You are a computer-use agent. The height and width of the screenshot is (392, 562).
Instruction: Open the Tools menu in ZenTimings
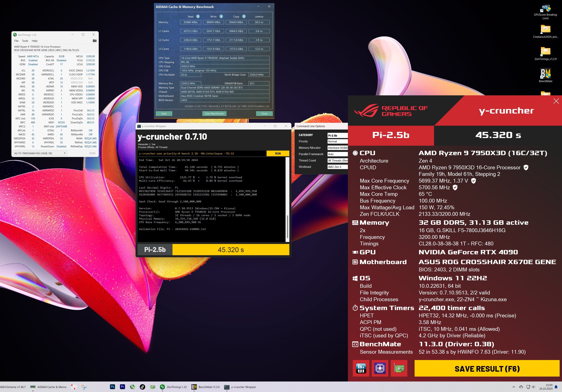pyautogui.click(x=25, y=41)
